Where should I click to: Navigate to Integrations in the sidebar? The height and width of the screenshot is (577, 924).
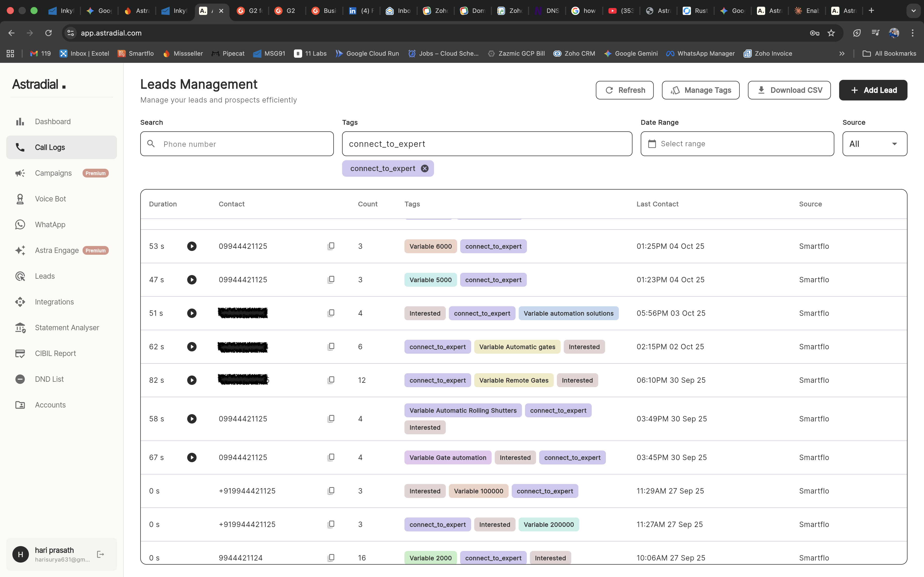click(54, 302)
